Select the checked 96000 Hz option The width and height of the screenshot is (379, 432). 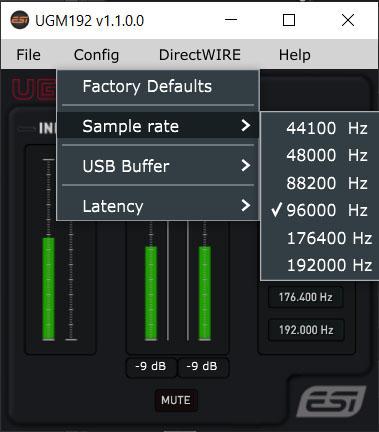pos(320,210)
